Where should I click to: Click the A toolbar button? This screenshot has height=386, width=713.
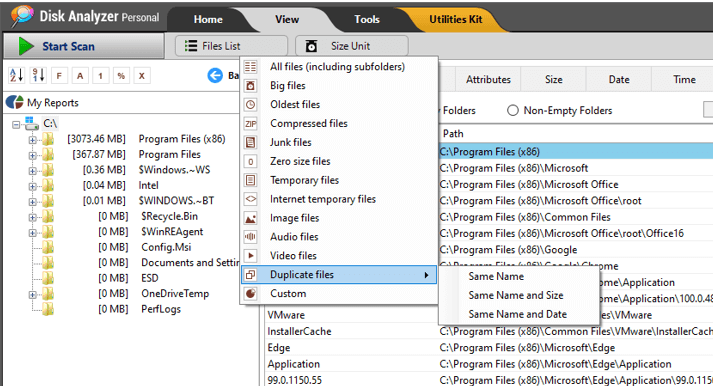pyautogui.click(x=80, y=76)
